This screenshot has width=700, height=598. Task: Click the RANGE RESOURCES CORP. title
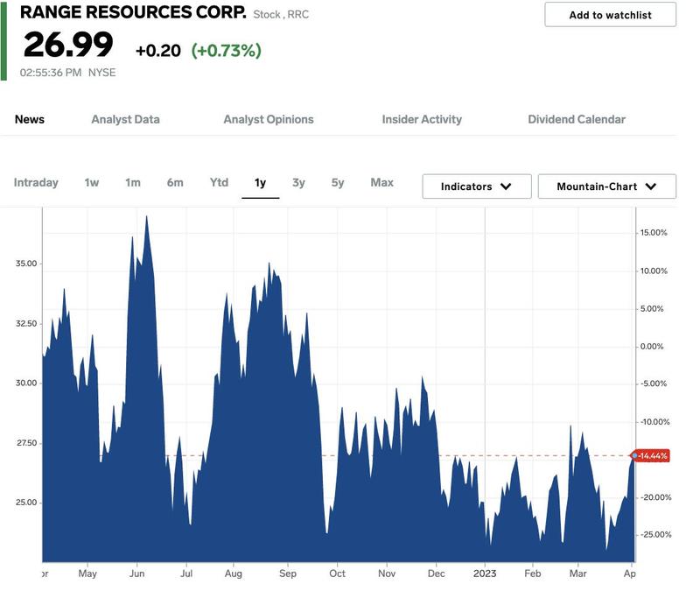click(133, 12)
